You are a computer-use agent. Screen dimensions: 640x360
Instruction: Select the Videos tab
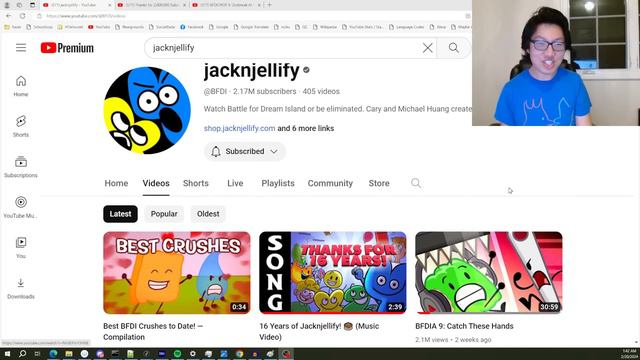pyautogui.click(x=156, y=183)
